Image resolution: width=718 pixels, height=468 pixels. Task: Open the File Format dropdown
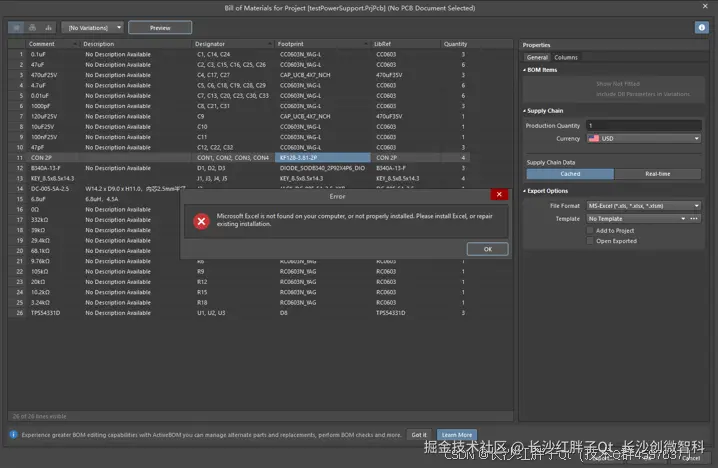pyautogui.click(x=644, y=206)
